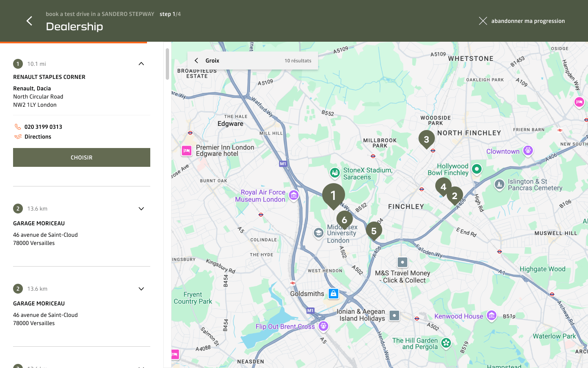Select map marker 3

[x=426, y=139]
